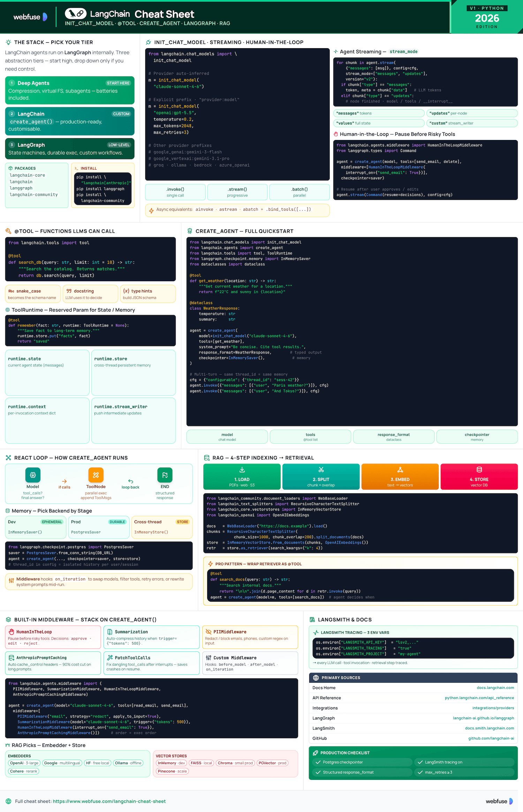Click the Load download icon in RAG steps

[x=242, y=470]
